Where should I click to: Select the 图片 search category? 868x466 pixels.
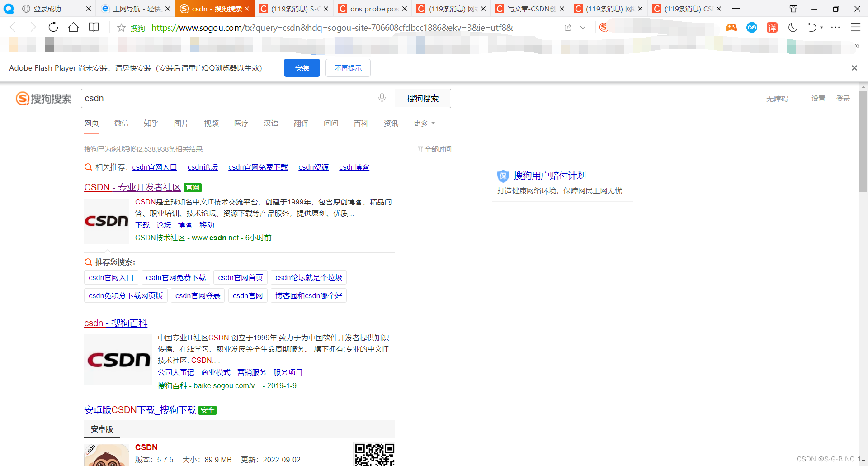pos(181,123)
